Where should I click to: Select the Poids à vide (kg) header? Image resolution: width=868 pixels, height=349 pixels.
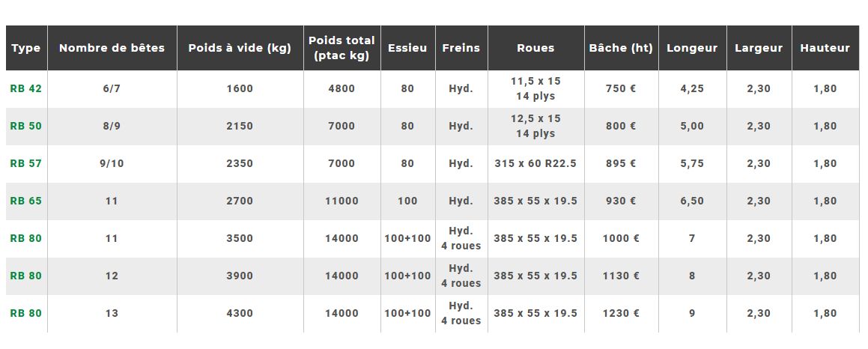pos(240,48)
